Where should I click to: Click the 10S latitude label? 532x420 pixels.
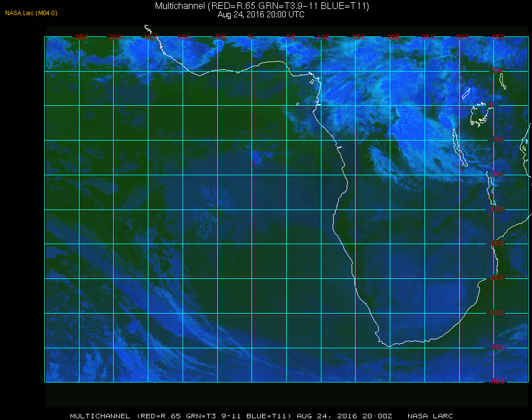click(x=496, y=174)
